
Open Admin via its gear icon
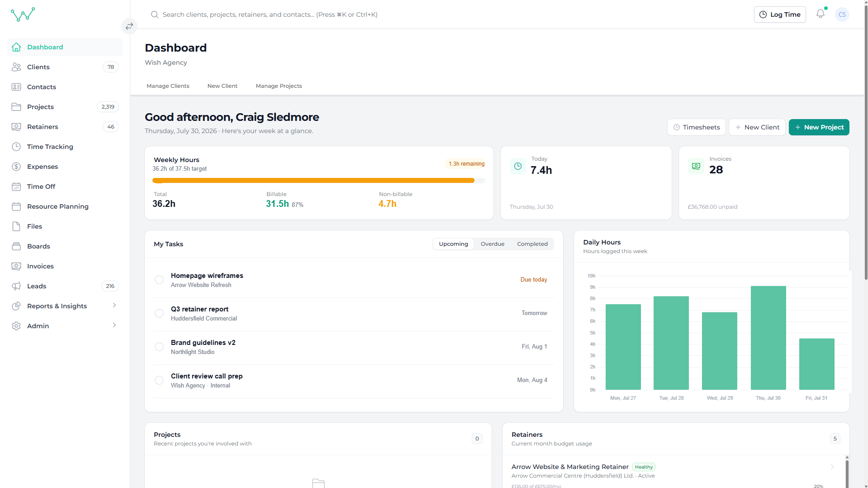(x=16, y=326)
